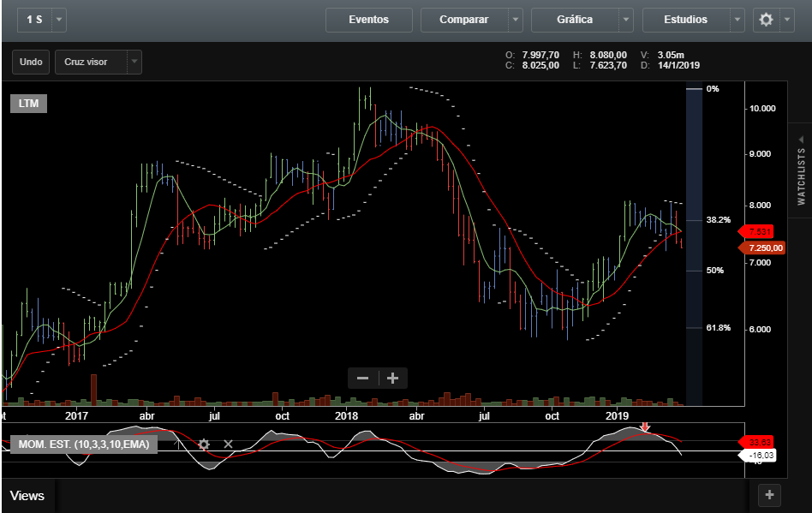
Task: Zoom in the chart with plus button
Action: 393,378
